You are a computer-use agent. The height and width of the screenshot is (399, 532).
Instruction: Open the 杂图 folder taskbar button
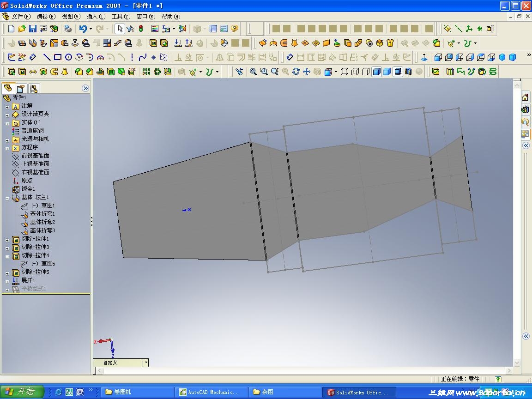pos(285,392)
